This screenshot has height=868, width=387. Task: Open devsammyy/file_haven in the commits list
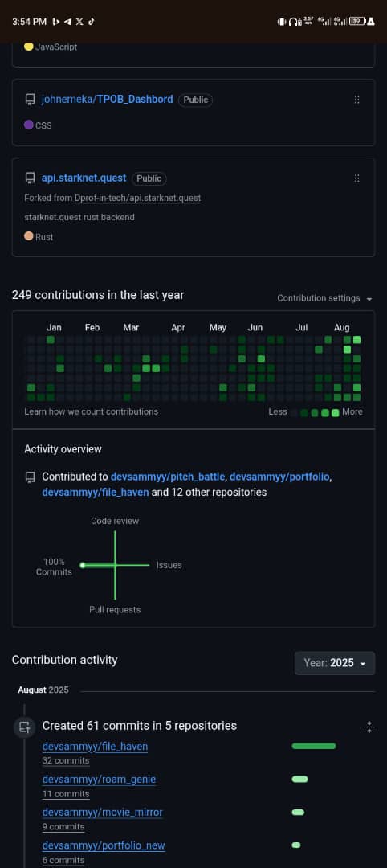pos(95,747)
